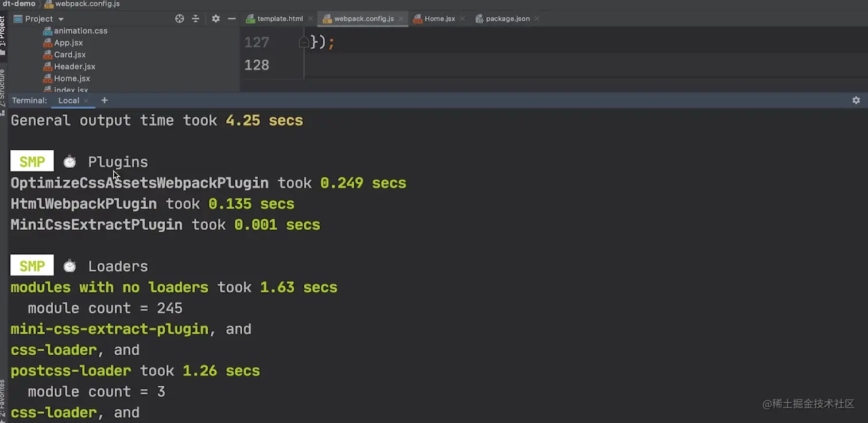Close the Home.jsx tab
The image size is (868, 423).
tap(462, 19)
